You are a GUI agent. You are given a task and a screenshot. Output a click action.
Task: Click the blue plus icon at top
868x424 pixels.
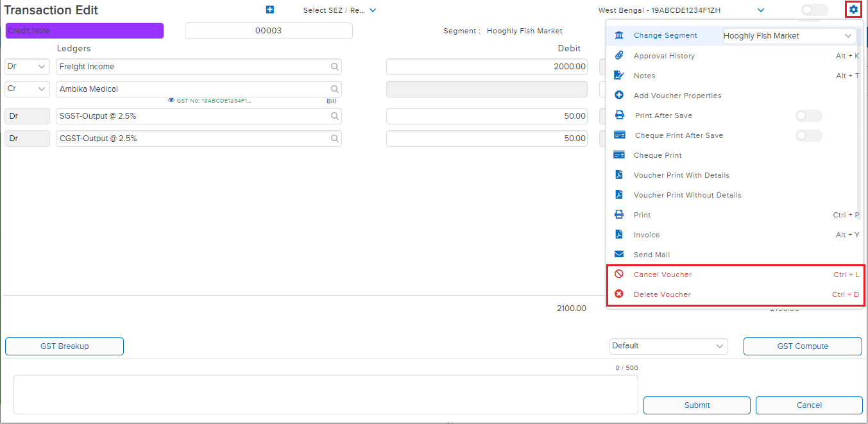pos(269,10)
